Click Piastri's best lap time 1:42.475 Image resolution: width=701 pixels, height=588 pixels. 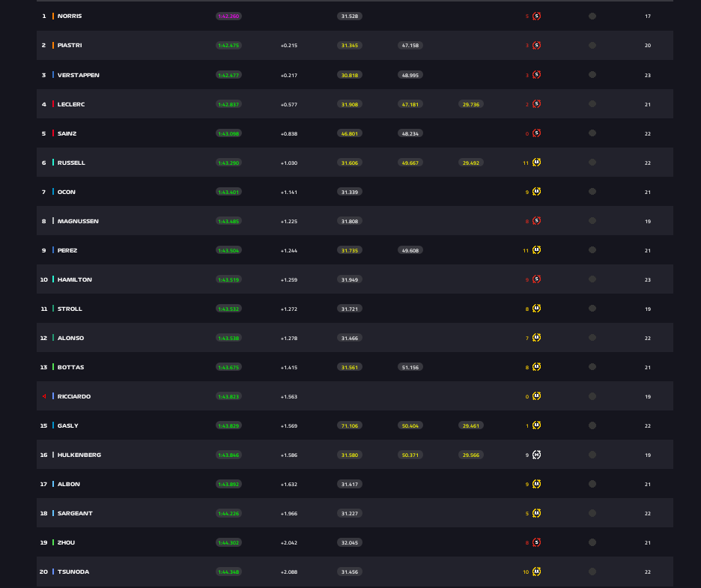pos(228,45)
